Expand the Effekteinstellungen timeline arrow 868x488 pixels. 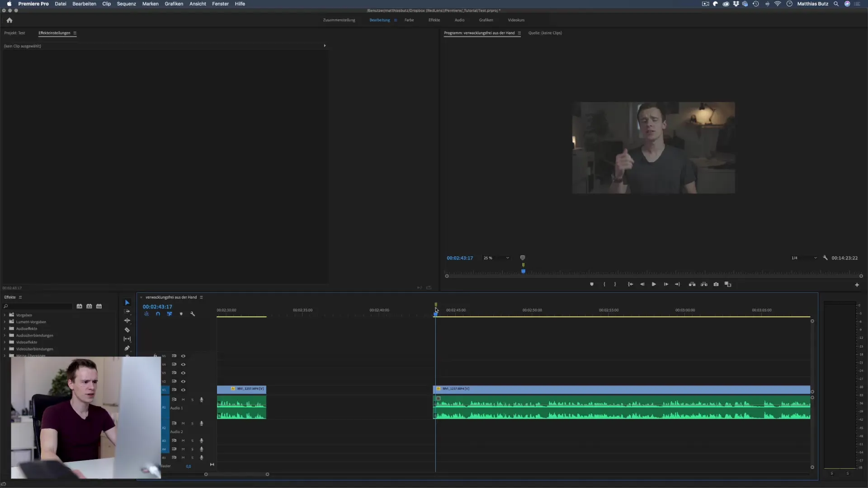point(325,46)
